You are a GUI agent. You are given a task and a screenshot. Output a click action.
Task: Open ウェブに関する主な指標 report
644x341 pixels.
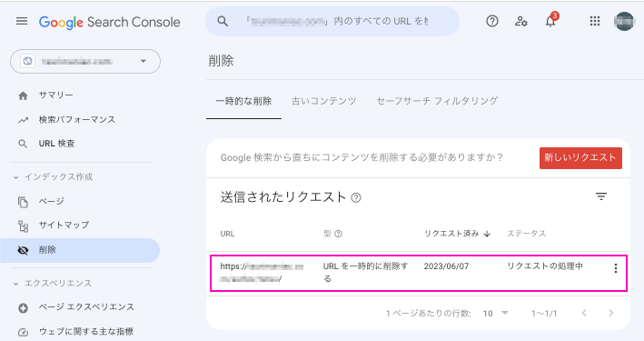coord(86,332)
